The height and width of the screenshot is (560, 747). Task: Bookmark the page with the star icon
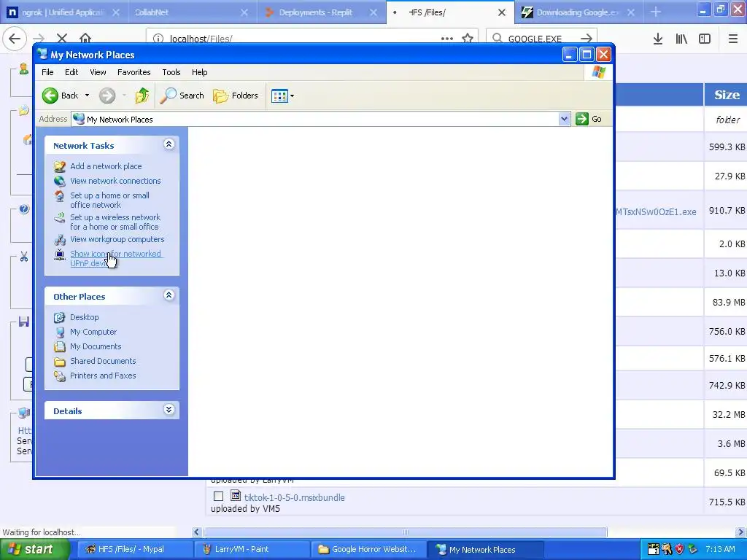pyautogui.click(x=468, y=39)
